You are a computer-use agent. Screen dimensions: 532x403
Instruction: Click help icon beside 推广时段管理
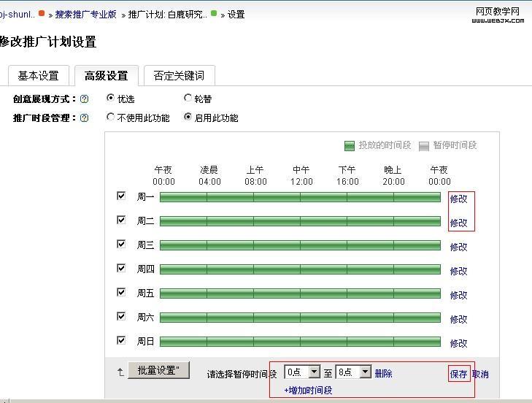coord(85,118)
